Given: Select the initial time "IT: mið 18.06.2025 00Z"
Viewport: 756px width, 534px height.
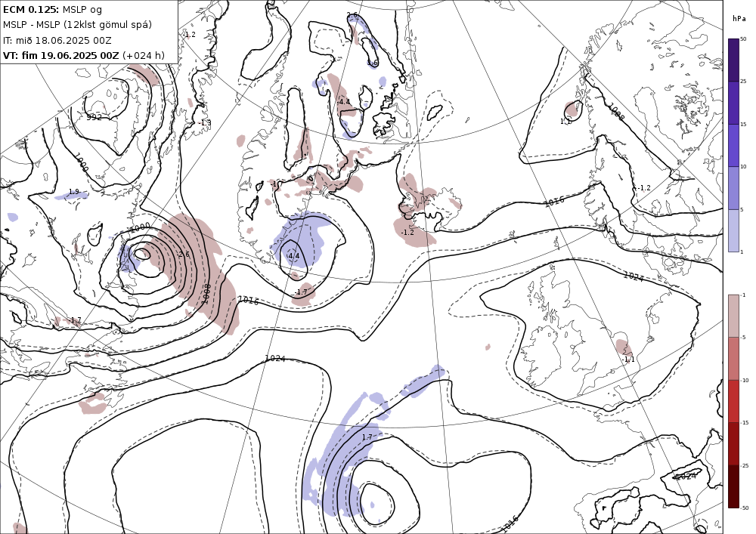Looking at the screenshot, I should [57, 40].
